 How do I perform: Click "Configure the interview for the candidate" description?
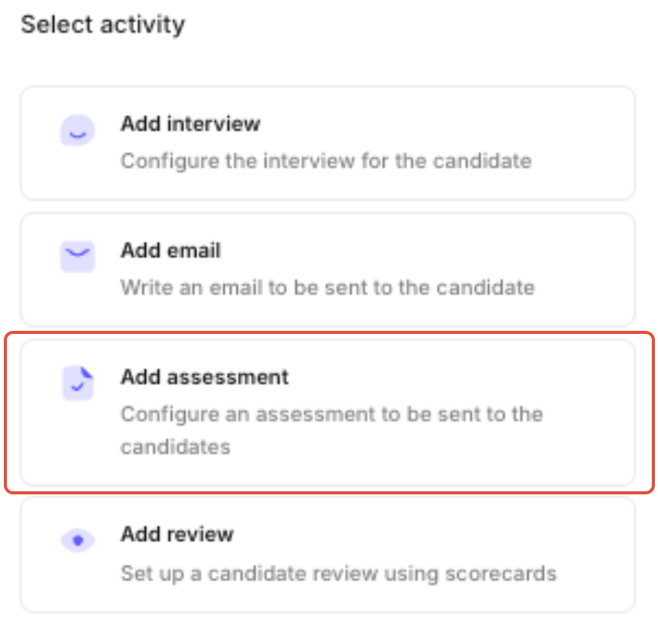pos(326,161)
